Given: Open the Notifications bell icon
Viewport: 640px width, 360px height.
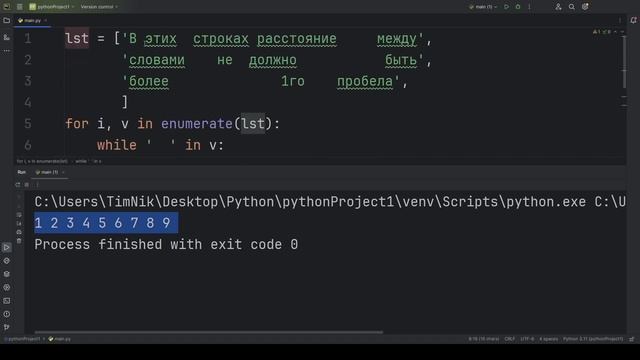Looking at the screenshot, I should (633, 20).
